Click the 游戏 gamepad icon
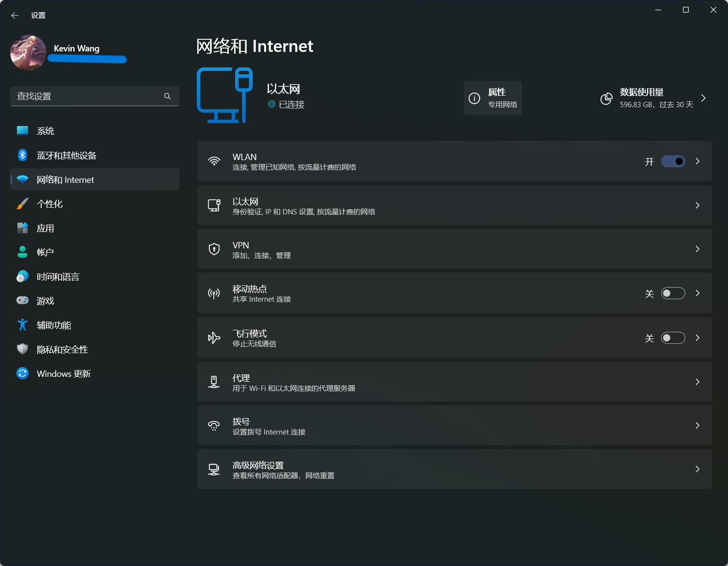The image size is (728, 566). coord(22,301)
